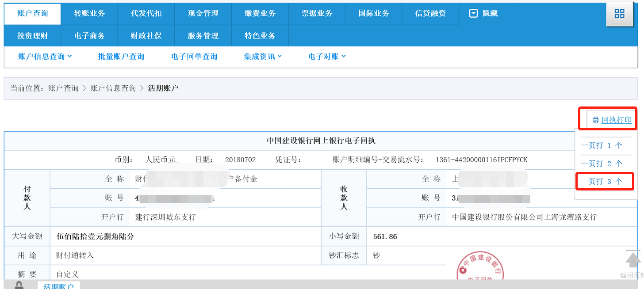Screen dimensions: 644x289
Task: Click the receipt title 中国建设银行网上银行电子回执
Action: (321, 141)
